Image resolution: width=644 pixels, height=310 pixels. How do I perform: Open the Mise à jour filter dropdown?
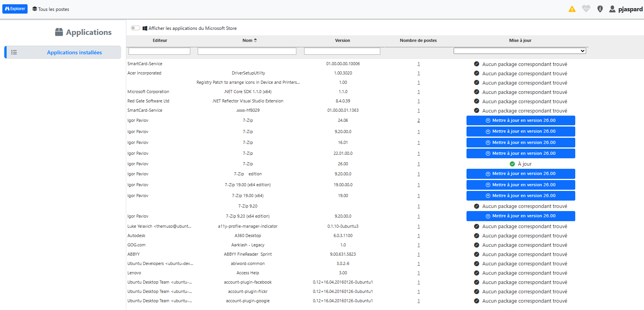519,51
